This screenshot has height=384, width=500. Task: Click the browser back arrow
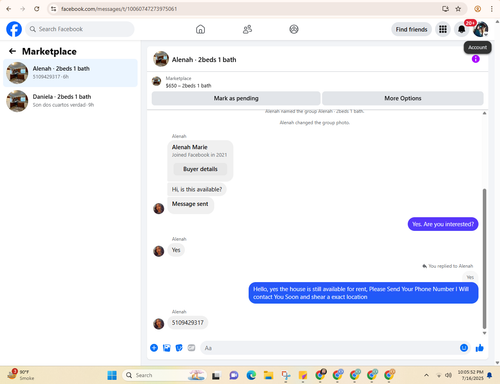tap(9, 9)
